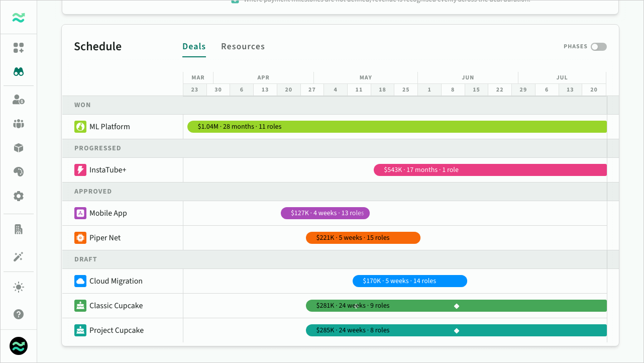Click the binoculars icon in sidebar
Viewport: 644px width, 363px height.
pyautogui.click(x=19, y=72)
